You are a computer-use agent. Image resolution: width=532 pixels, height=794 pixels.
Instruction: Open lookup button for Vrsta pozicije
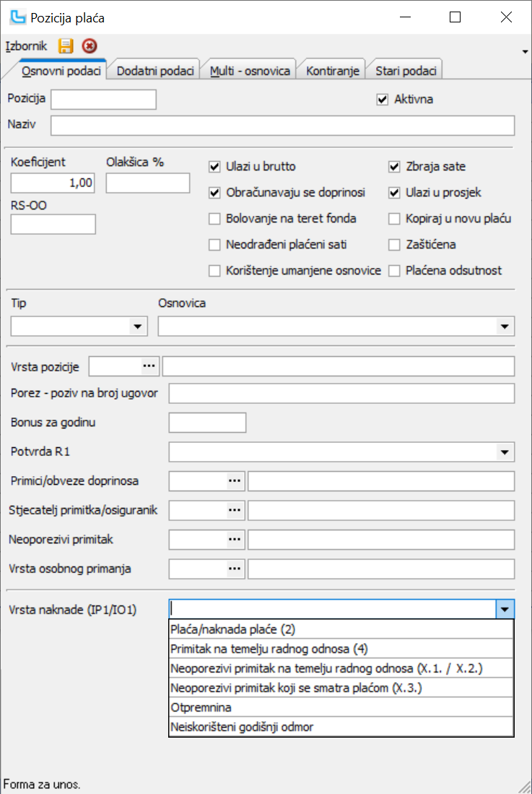[x=149, y=366]
